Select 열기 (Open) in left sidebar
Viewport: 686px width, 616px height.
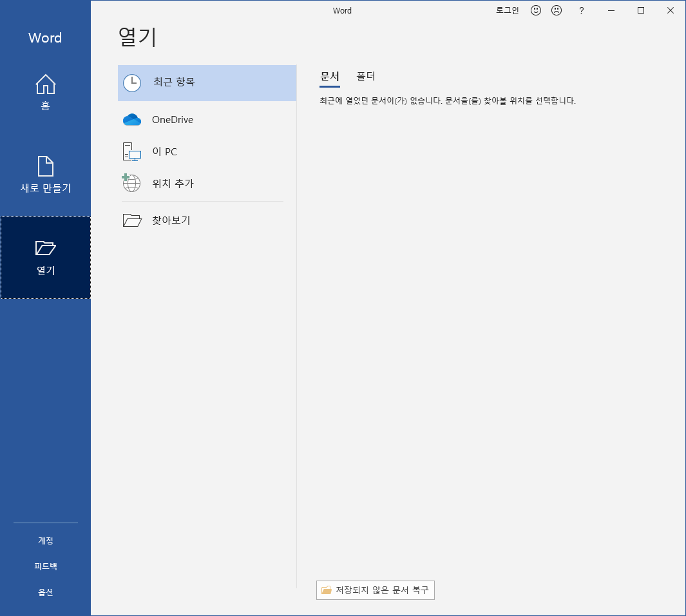pyautogui.click(x=46, y=258)
